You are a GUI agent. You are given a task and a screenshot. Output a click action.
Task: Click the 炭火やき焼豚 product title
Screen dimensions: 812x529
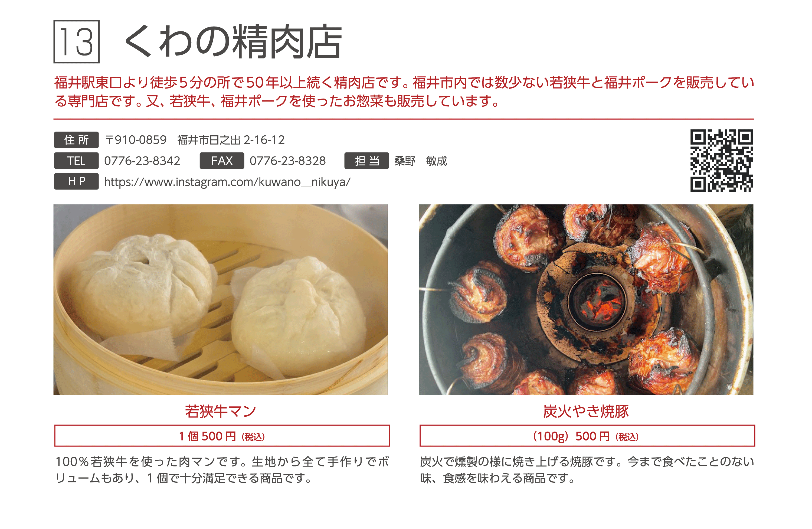click(586, 411)
